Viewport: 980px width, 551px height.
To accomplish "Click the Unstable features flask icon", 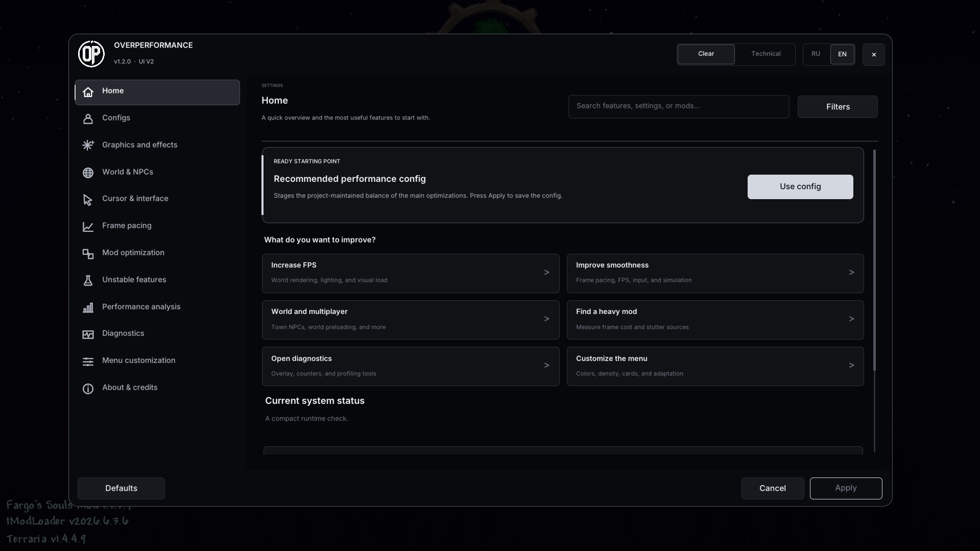I will [x=88, y=280].
